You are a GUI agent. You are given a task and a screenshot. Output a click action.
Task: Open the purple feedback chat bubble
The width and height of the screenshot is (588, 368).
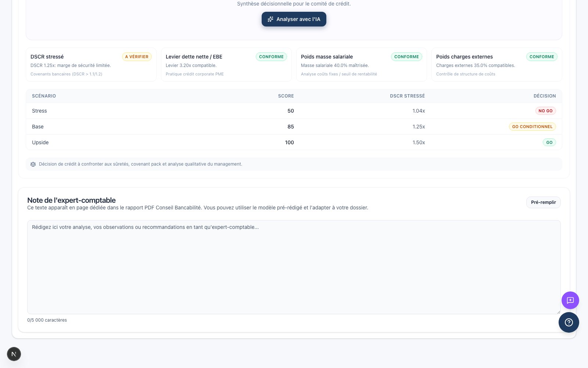point(570,300)
